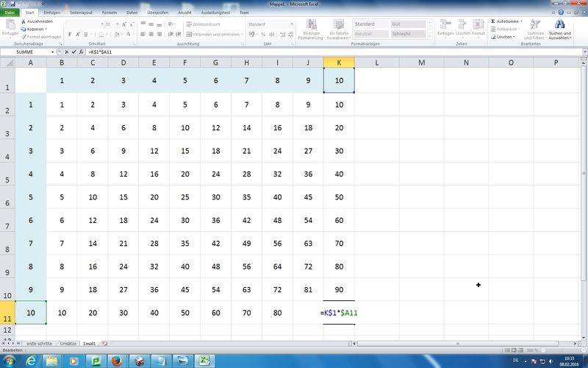Click the media player taskbar icon
This screenshot has height=368, width=588.
point(73,361)
